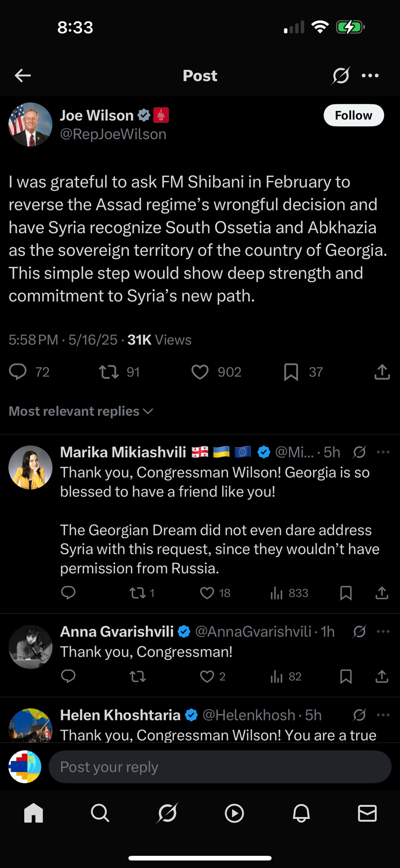Viewport: 400px width, 868px height.
Task: Open @RepJoeWilson profile handle
Action: (x=113, y=134)
